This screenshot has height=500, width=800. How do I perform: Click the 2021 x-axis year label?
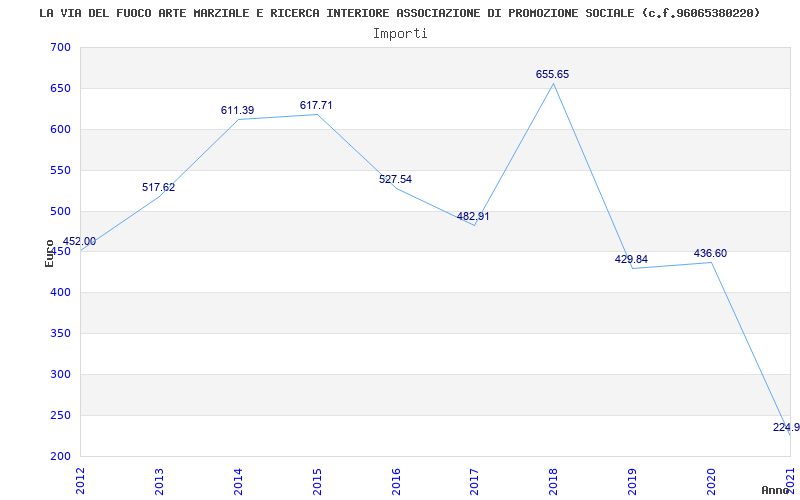[x=790, y=480]
